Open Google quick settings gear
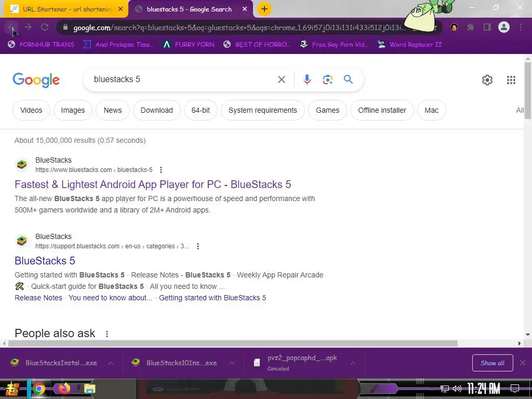Screen dimensions: 532x399 (x=487, y=79)
